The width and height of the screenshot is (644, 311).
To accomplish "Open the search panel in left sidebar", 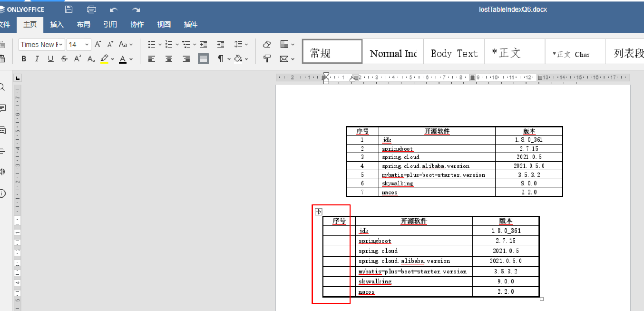I will pyautogui.click(x=2, y=87).
